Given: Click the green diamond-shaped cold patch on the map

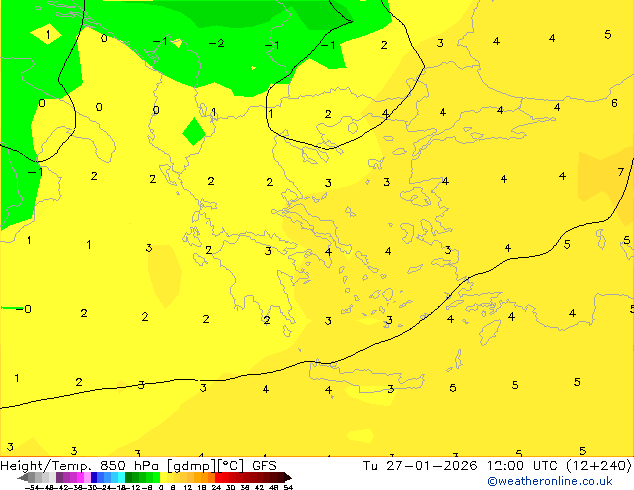Looking at the screenshot, I should click(194, 131).
